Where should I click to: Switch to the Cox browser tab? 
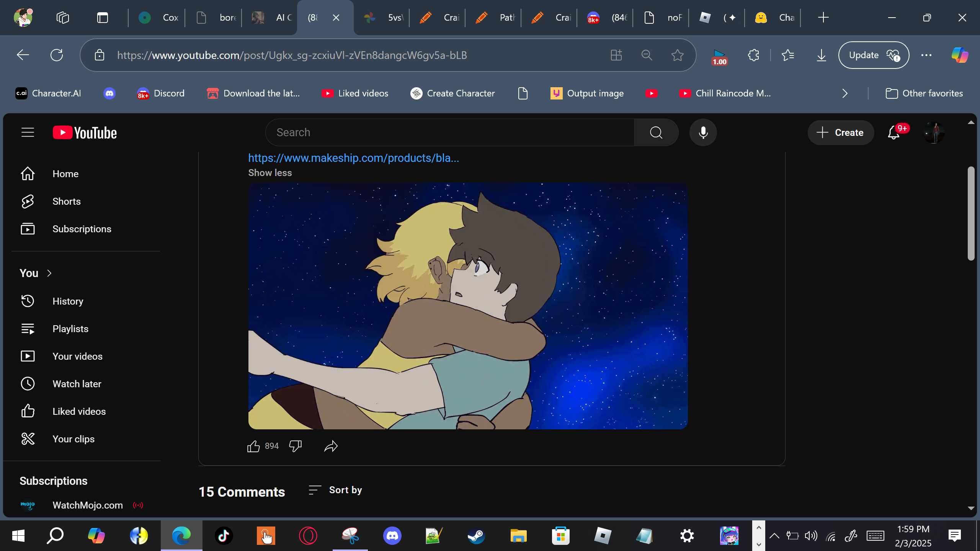[x=158, y=18]
